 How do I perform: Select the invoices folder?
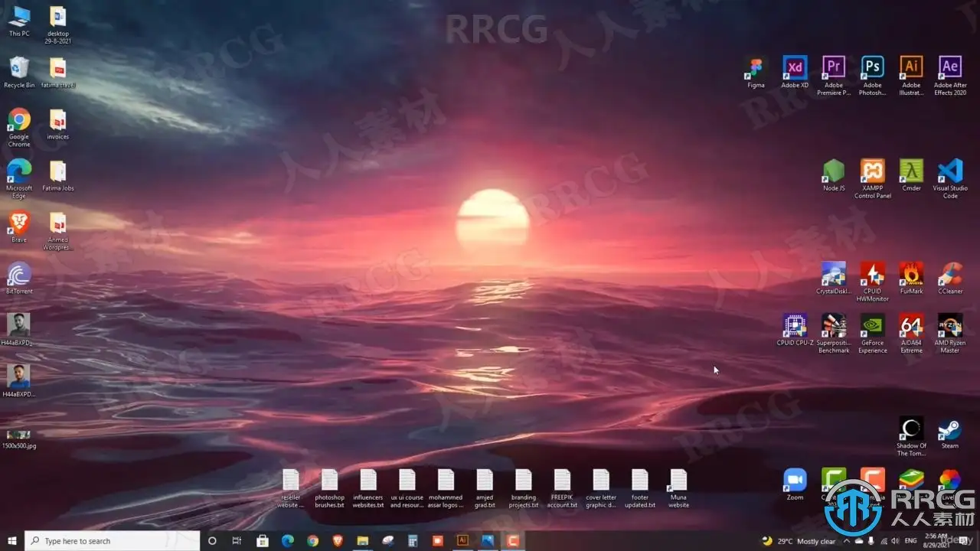(x=58, y=124)
